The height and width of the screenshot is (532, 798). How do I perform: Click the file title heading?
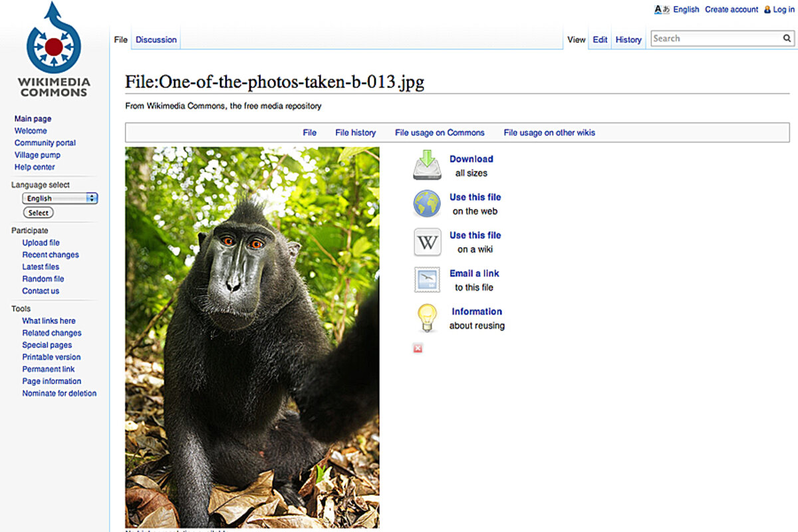(x=275, y=82)
